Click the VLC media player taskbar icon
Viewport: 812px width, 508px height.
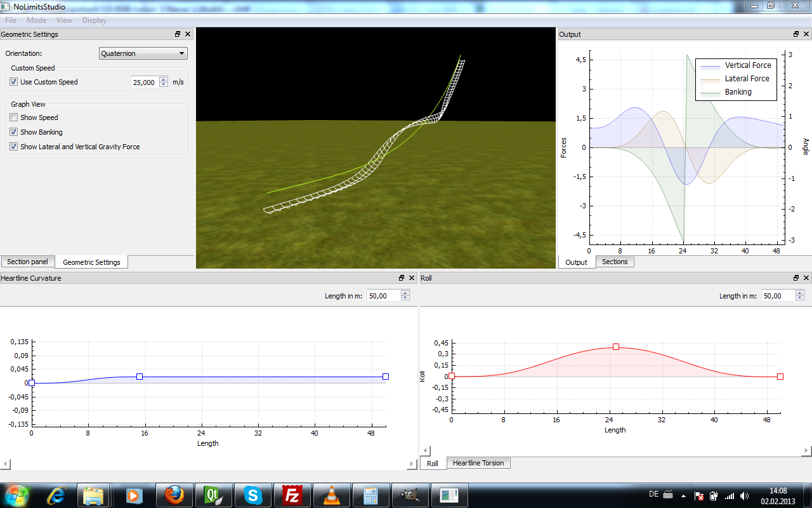coord(331,495)
